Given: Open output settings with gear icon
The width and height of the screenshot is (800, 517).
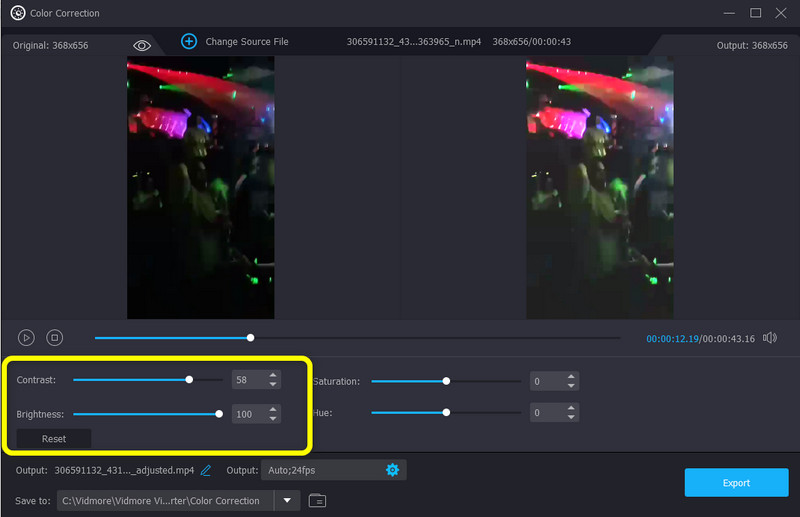Looking at the screenshot, I should pyautogui.click(x=392, y=470).
